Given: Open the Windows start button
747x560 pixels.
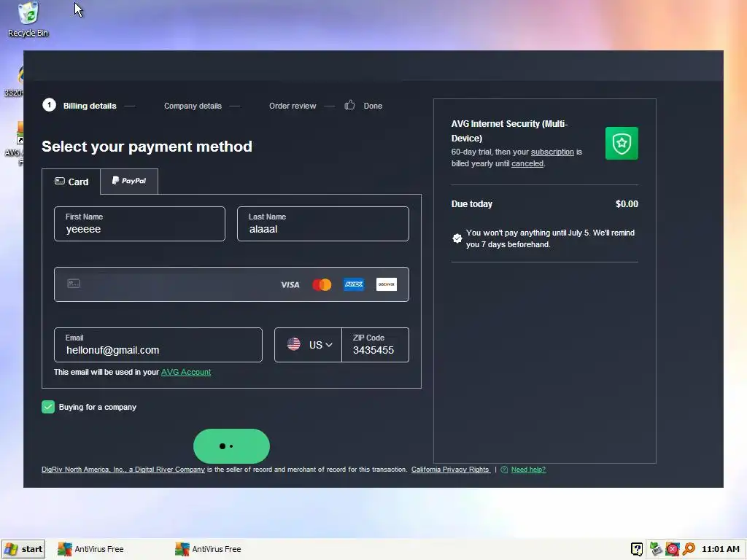Looking at the screenshot, I should pyautogui.click(x=23, y=549).
